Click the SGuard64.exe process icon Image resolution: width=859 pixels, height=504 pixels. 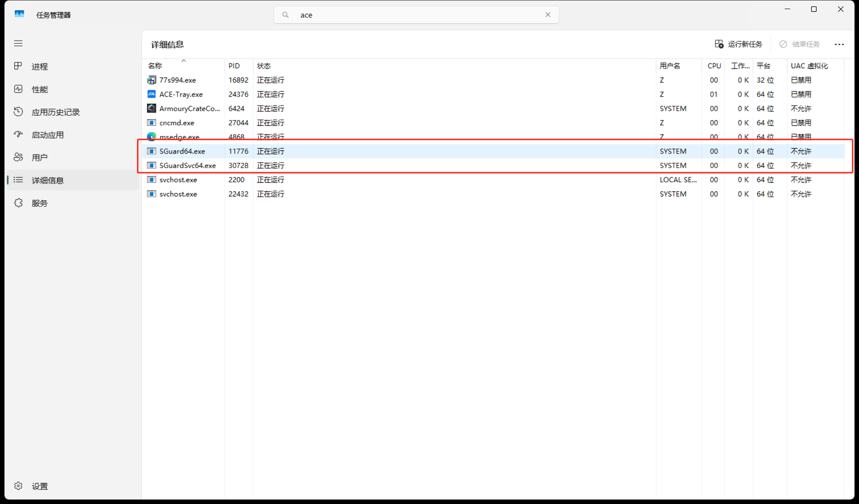pos(151,151)
